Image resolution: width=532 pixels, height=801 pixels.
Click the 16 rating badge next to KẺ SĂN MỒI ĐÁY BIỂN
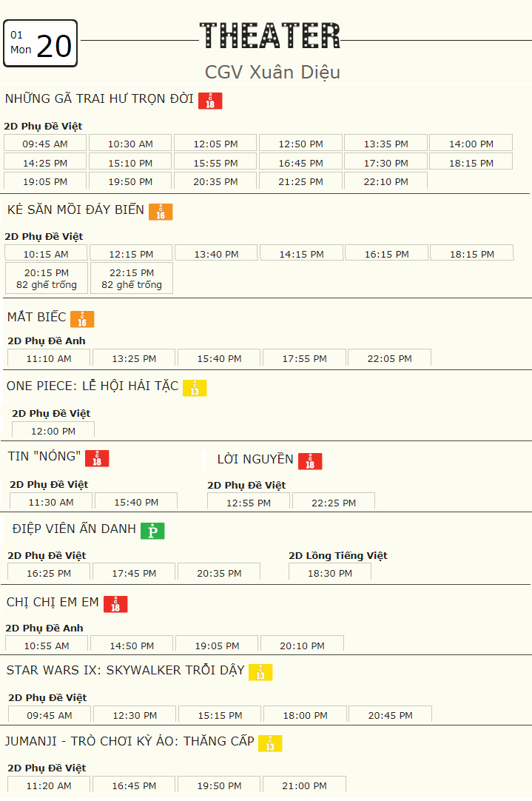(161, 212)
